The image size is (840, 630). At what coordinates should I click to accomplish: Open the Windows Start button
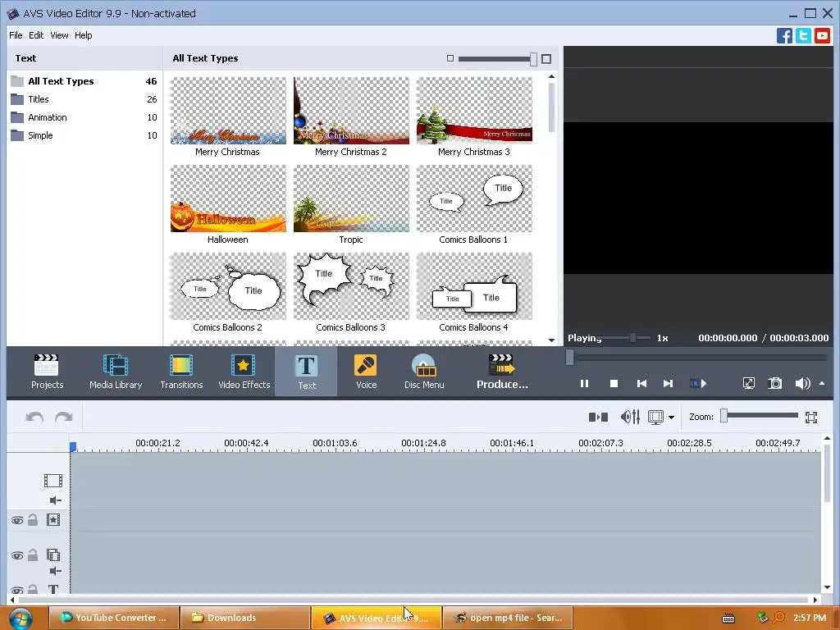(x=21, y=619)
